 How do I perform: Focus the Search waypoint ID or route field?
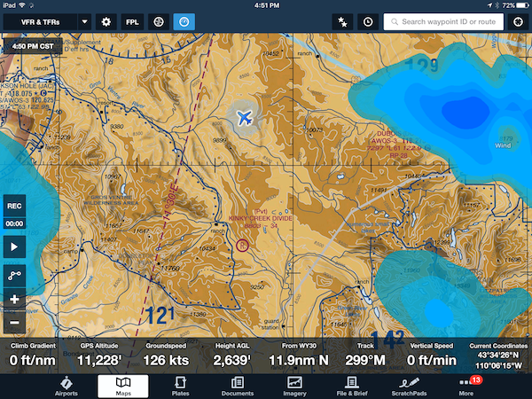tap(443, 22)
